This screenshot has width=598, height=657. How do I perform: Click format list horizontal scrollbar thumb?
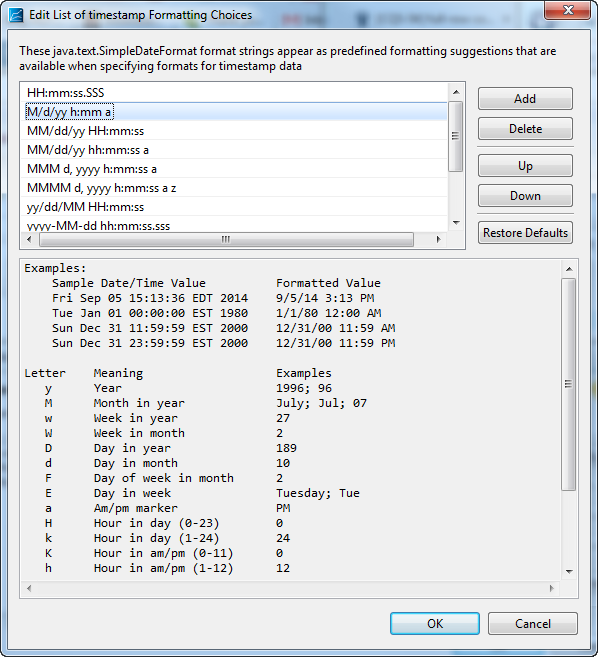click(x=226, y=239)
